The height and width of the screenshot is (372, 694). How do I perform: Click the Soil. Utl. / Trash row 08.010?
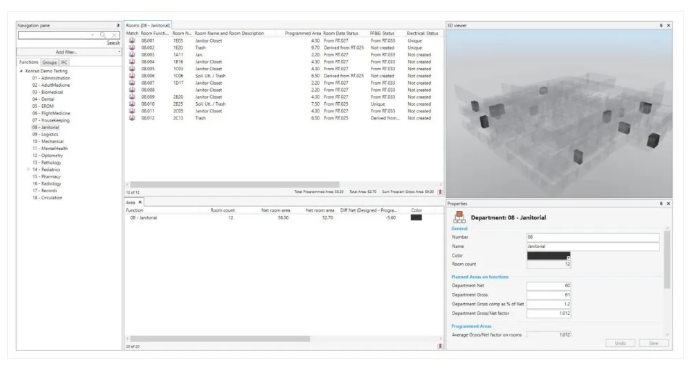pos(283,104)
